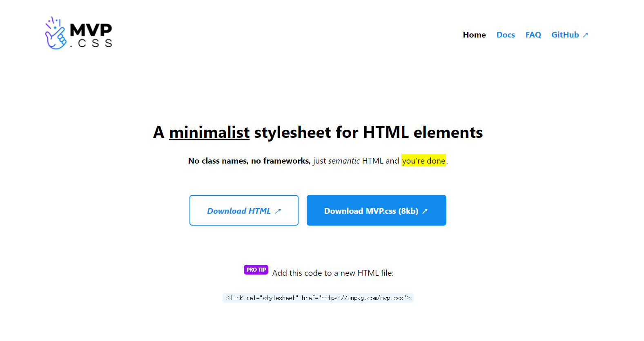
Task: Click the underlined word minimalist
Action: tap(209, 133)
